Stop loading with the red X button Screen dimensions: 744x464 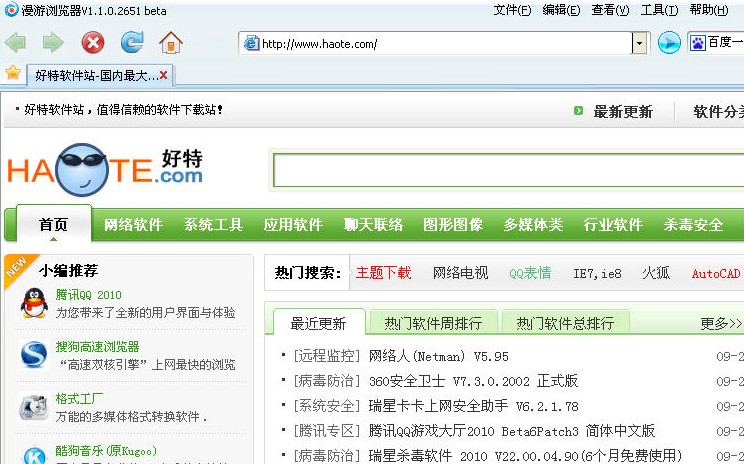93,43
